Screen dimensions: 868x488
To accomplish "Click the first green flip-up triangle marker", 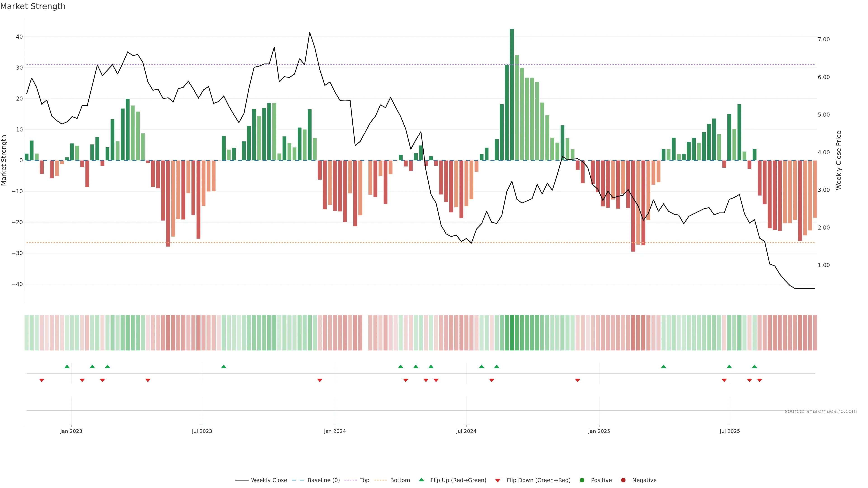I will (x=67, y=366).
